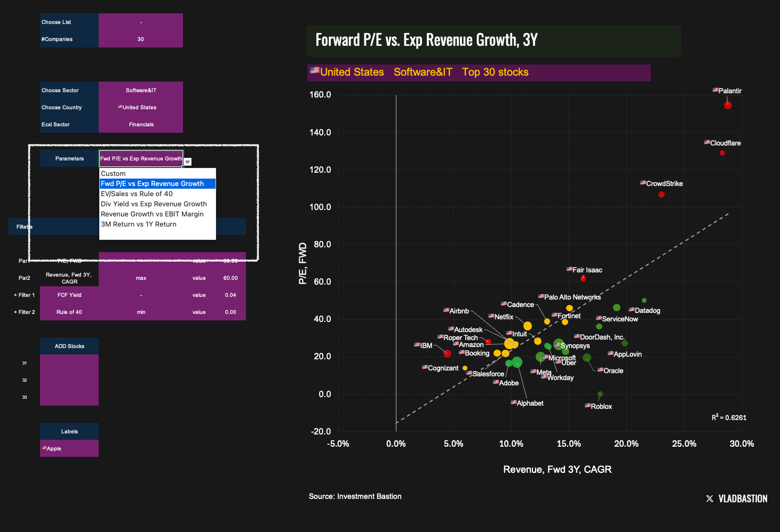
Task: Click the Choose Sector Software&IT cell
Action: pyautogui.click(x=141, y=90)
